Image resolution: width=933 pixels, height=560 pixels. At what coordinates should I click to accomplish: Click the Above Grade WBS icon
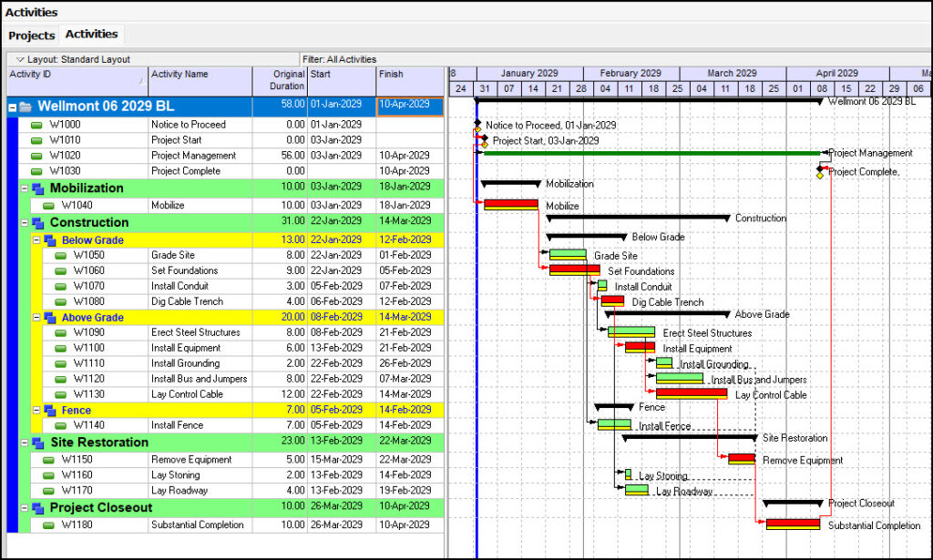(50, 318)
